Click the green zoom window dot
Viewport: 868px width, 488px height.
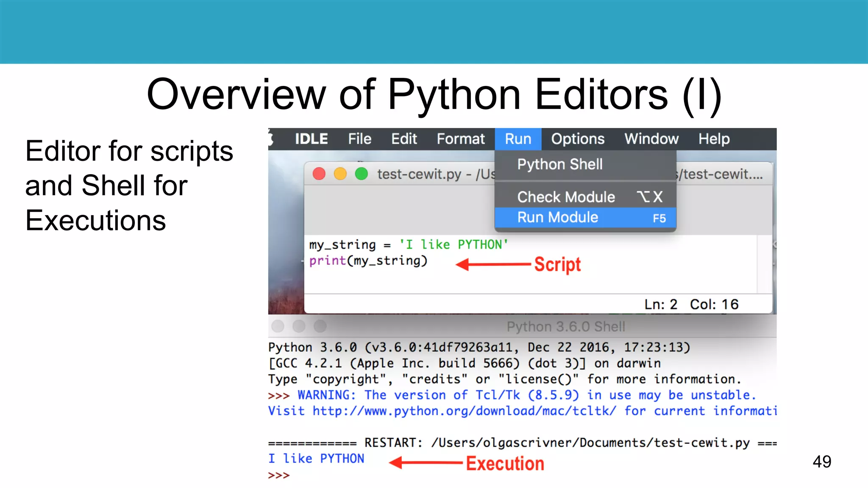(x=362, y=174)
